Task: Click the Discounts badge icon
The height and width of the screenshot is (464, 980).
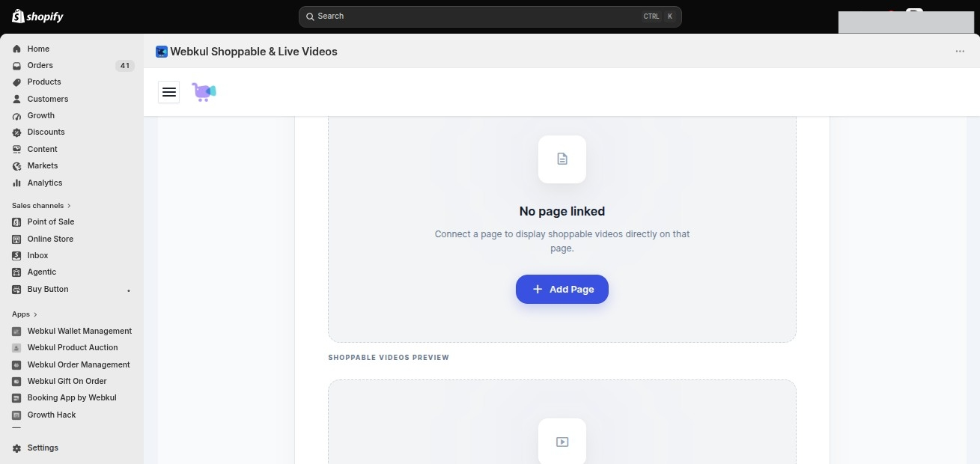Action: pyautogui.click(x=16, y=132)
